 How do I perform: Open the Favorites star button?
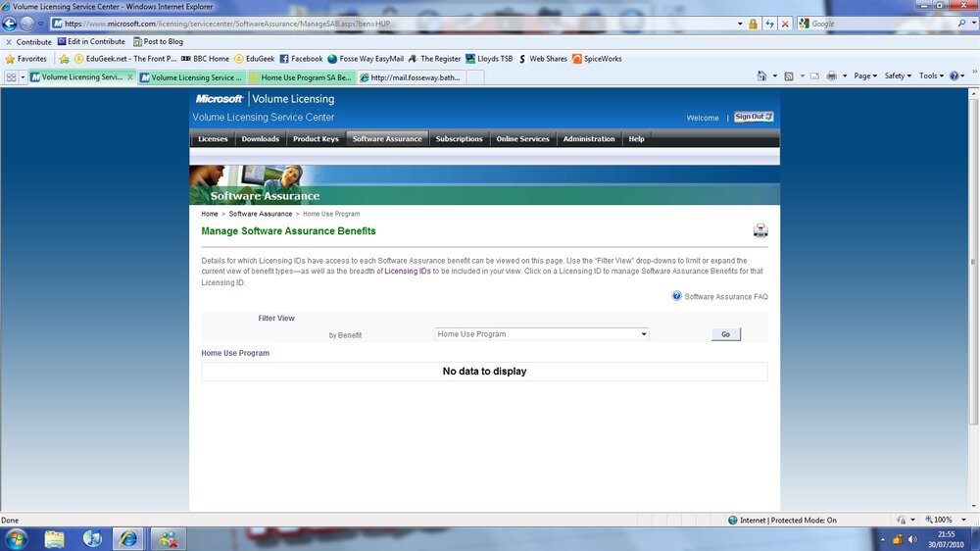tap(25, 59)
